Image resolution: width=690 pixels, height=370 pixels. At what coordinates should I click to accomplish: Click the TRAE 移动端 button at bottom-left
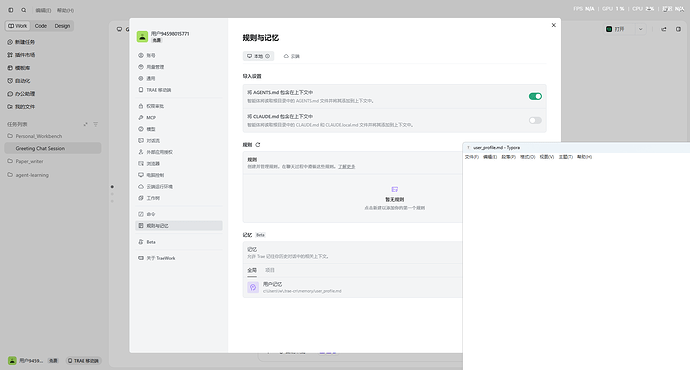83,361
